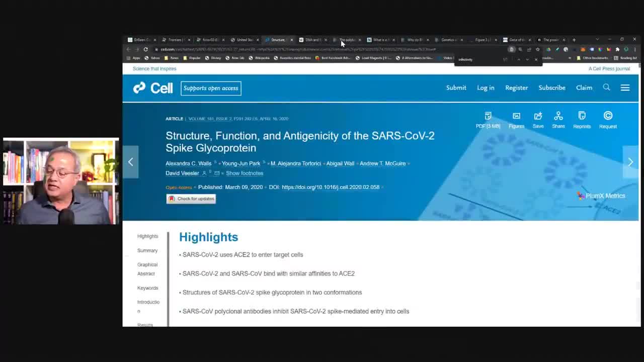Click the presenter webcam thumbnail
The height and width of the screenshot is (362, 644).
click(61, 181)
